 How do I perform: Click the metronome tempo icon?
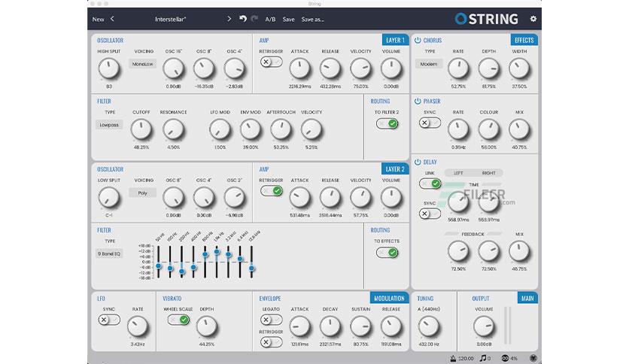[x=453, y=359]
